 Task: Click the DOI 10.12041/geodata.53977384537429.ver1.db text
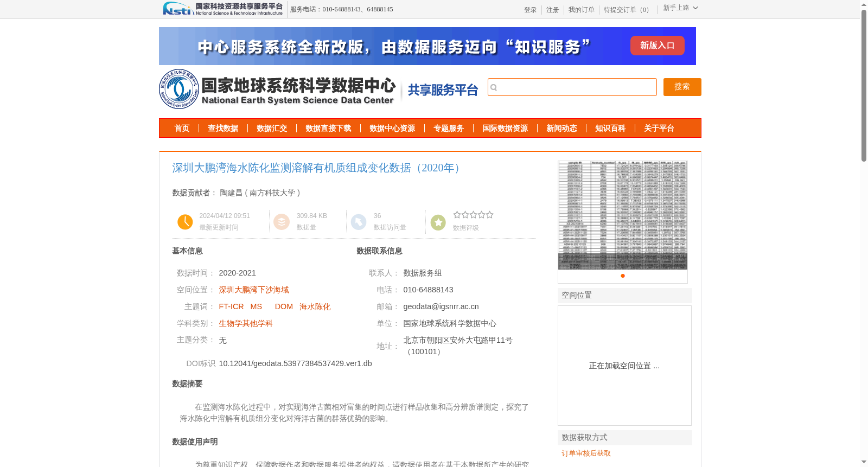click(296, 364)
